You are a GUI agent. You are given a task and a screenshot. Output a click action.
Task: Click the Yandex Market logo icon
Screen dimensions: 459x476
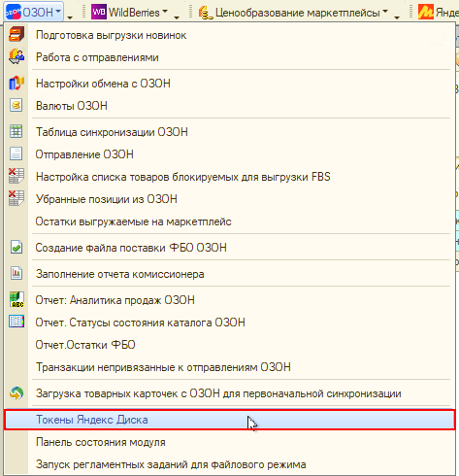pyautogui.click(x=426, y=12)
